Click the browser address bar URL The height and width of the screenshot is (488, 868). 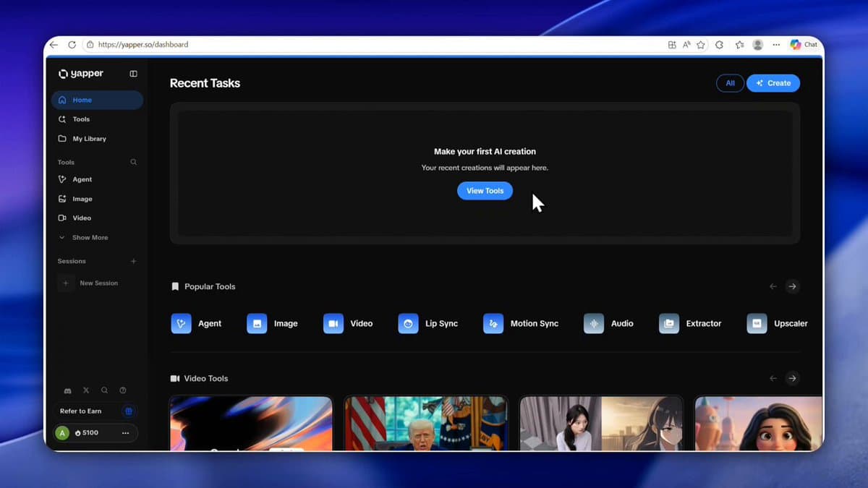(x=143, y=45)
